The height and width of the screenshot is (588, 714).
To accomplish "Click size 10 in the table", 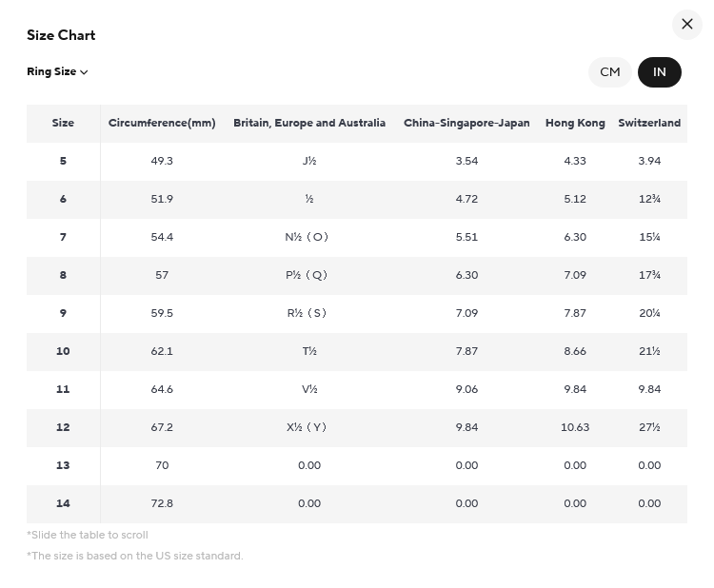I will click(x=63, y=351).
